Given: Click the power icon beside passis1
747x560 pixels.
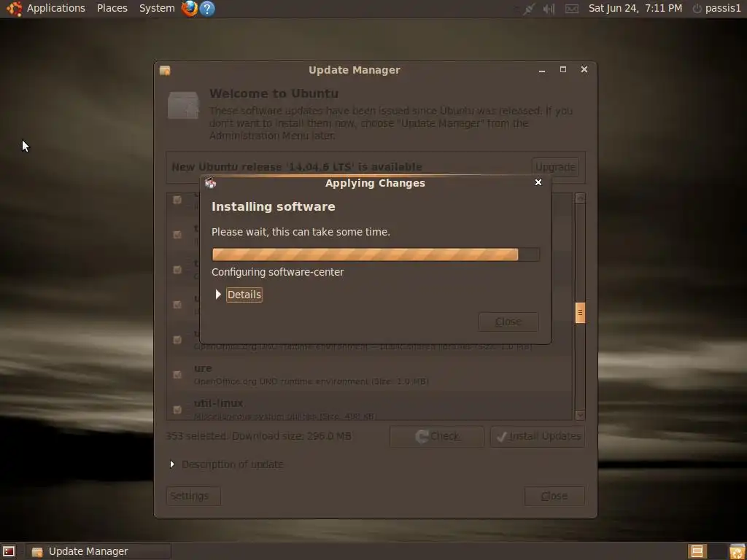Looking at the screenshot, I should pyautogui.click(x=697, y=9).
